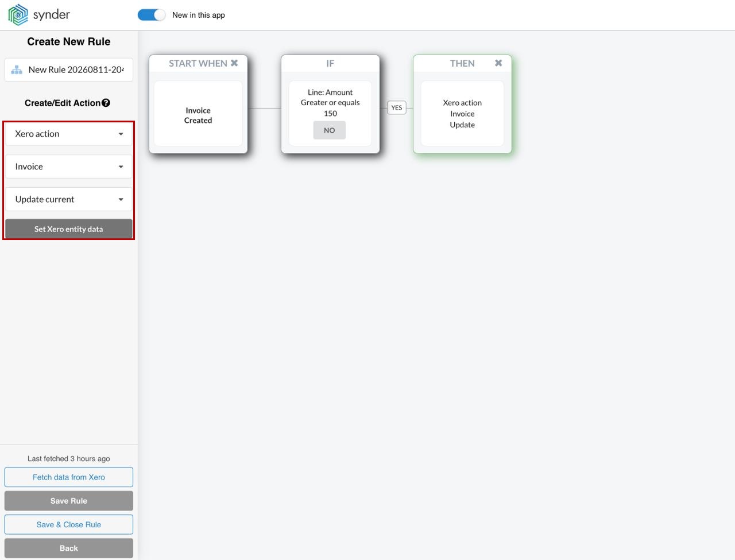Click Set Xero entity data button

69,229
